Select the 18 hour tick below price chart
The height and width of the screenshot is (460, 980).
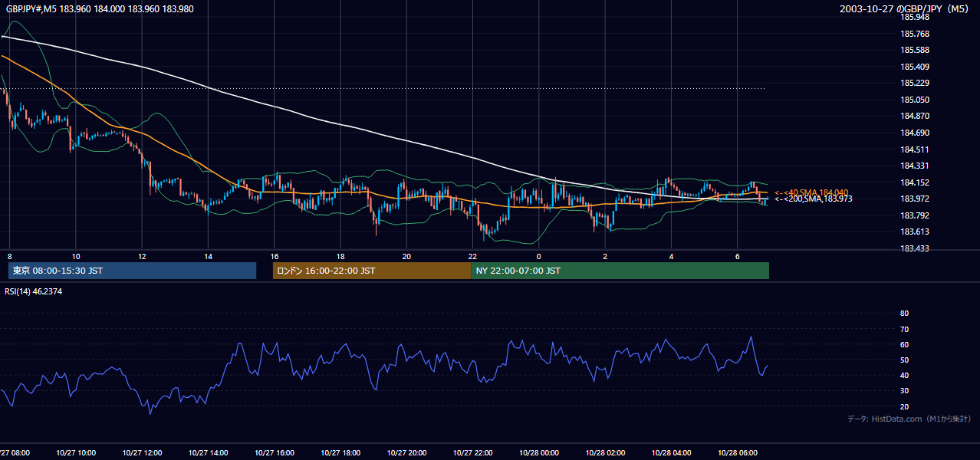tap(340, 256)
